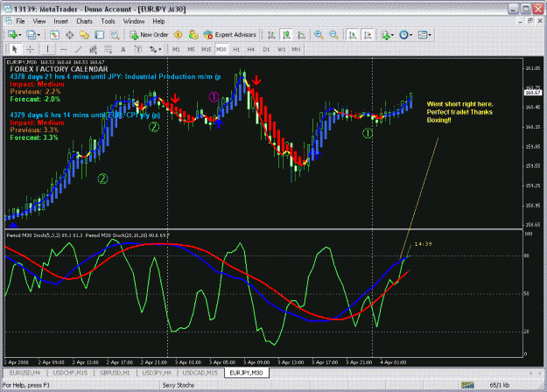
Task: Restore the inner chart window
Action: tap(530, 21)
